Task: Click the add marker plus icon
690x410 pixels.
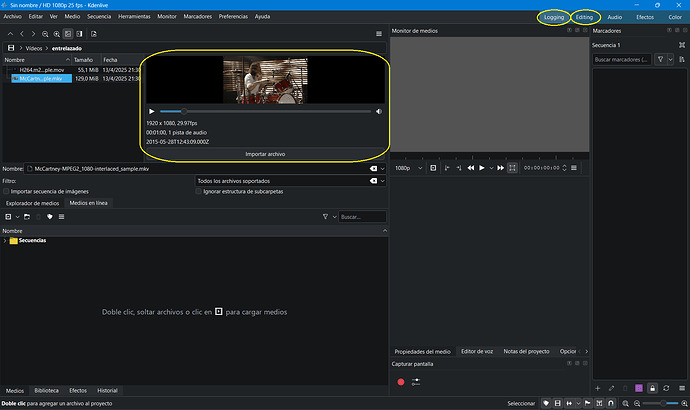Action: [598, 387]
